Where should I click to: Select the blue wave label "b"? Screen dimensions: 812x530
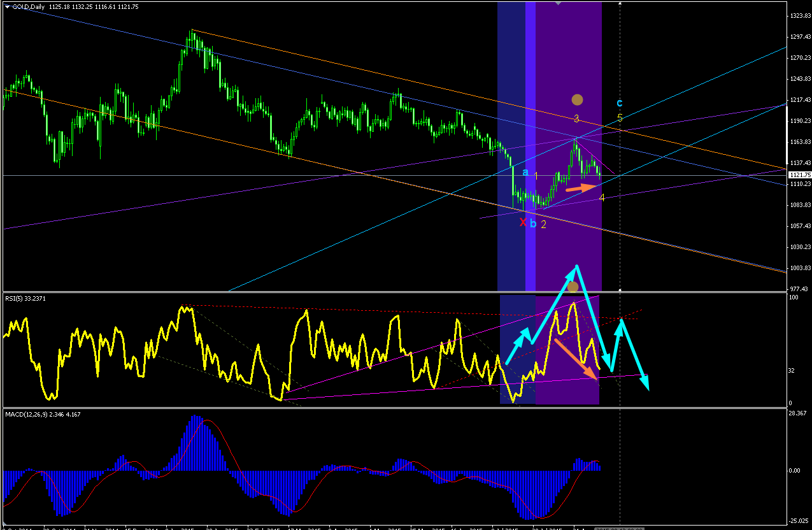point(533,224)
